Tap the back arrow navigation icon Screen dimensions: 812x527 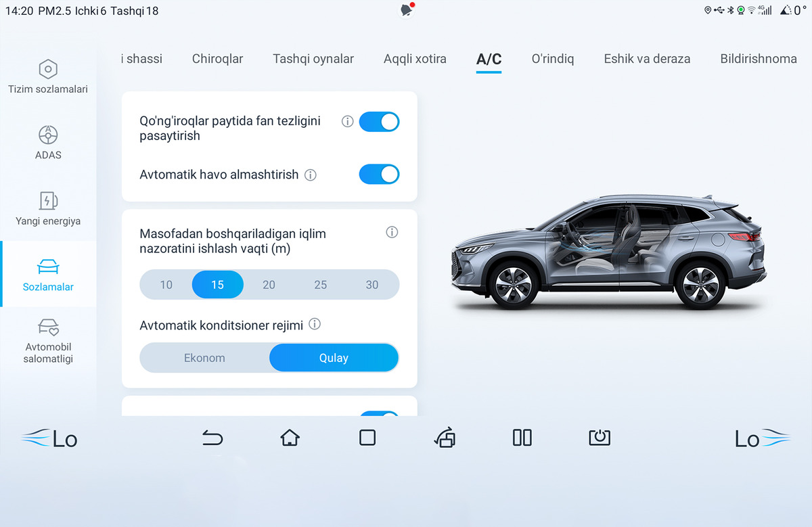[x=212, y=438]
